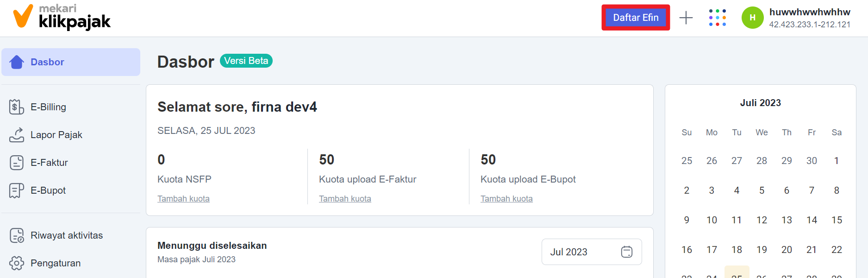The width and height of the screenshot is (868, 278).
Task: Click the Riwayat aktivitas history icon
Action: 17,235
